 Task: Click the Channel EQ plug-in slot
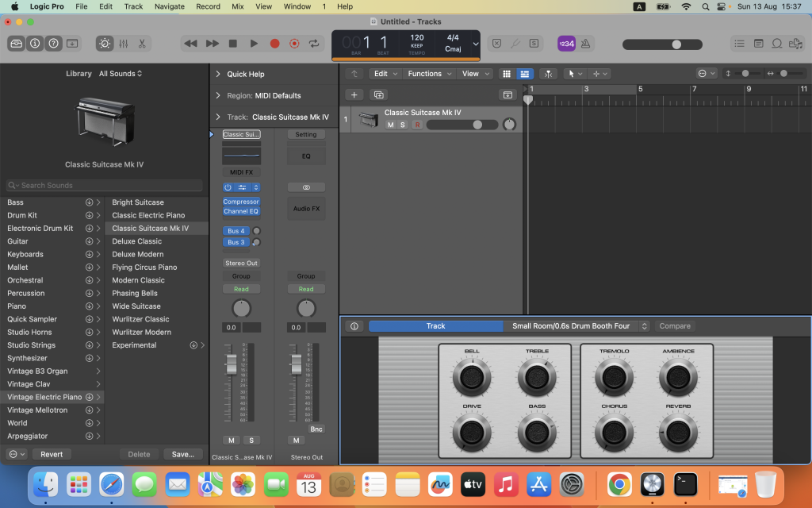click(x=241, y=211)
